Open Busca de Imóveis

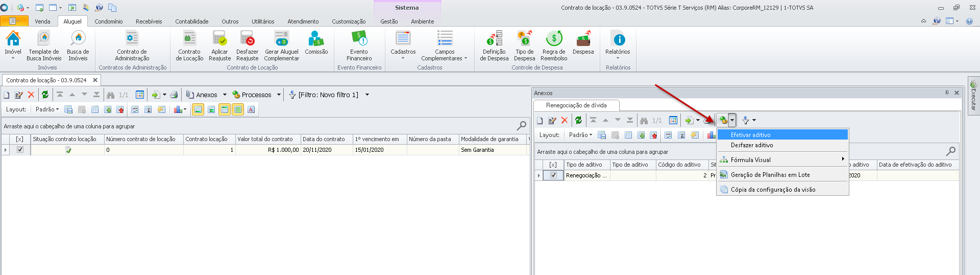78,45
